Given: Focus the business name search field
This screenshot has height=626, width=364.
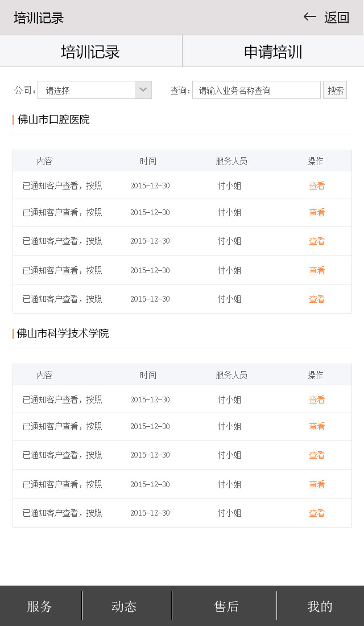Looking at the screenshot, I should coord(256,90).
